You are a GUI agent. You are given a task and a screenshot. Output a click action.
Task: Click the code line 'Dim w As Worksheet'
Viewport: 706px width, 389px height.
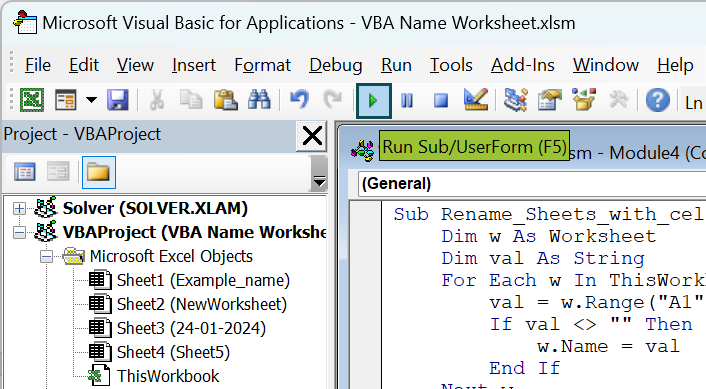pyautogui.click(x=548, y=236)
